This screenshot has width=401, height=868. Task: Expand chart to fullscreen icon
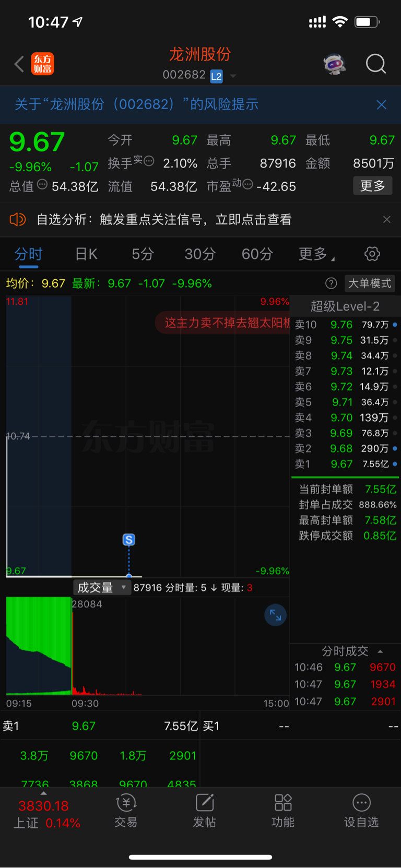[275, 615]
